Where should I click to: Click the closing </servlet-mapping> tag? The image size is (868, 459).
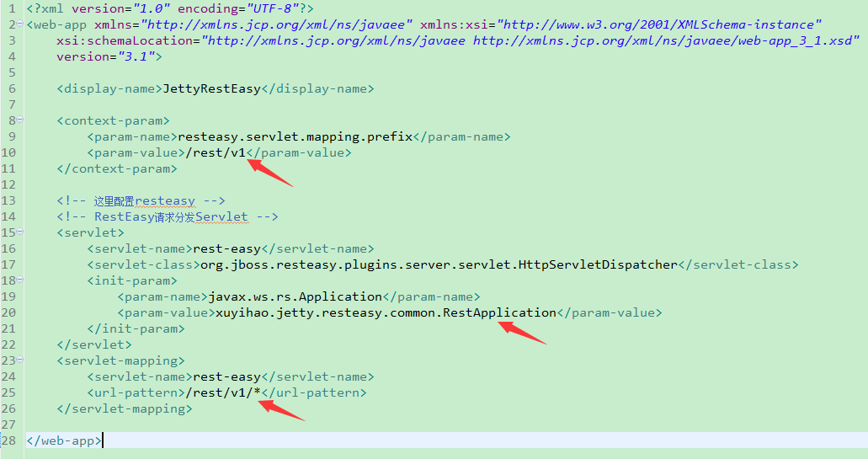[x=125, y=408]
